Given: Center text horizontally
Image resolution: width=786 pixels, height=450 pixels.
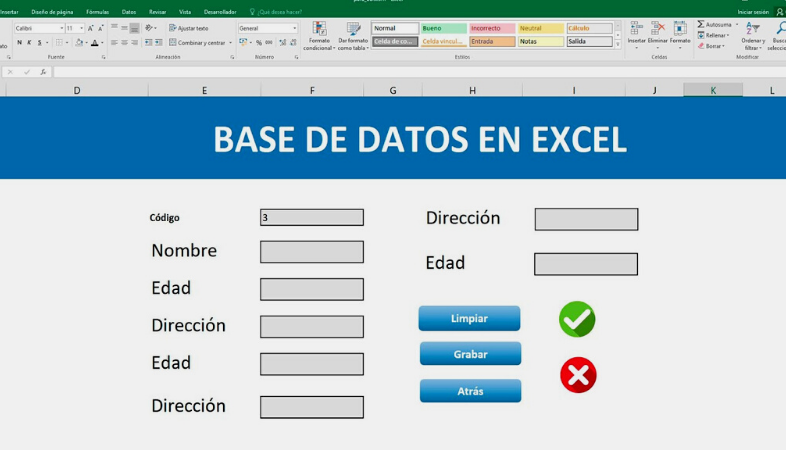Looking at the screenshot, I should click(x=124, y=43).
